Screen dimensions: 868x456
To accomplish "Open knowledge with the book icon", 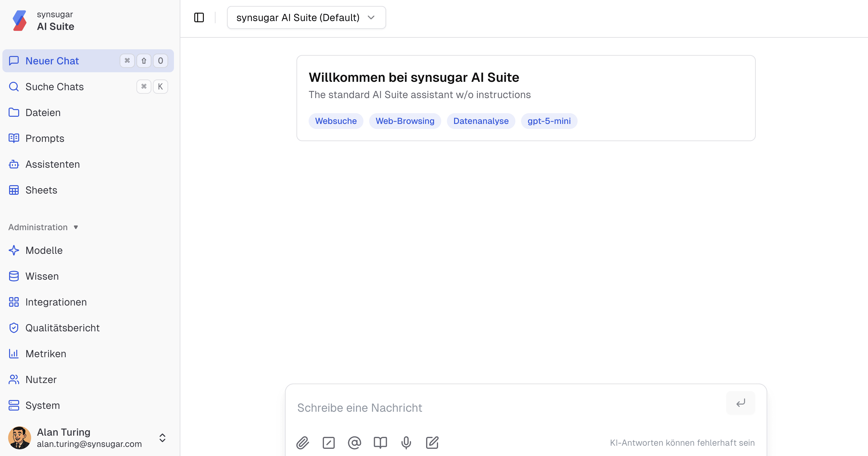I will point(380,443).
